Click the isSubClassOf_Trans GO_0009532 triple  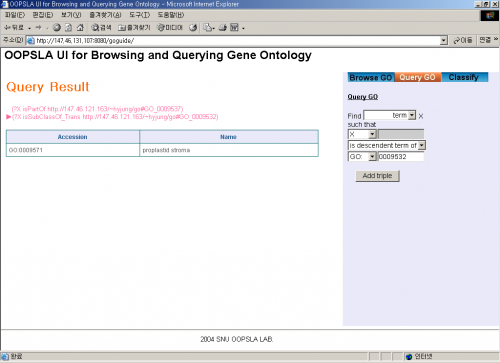(115, 117)
